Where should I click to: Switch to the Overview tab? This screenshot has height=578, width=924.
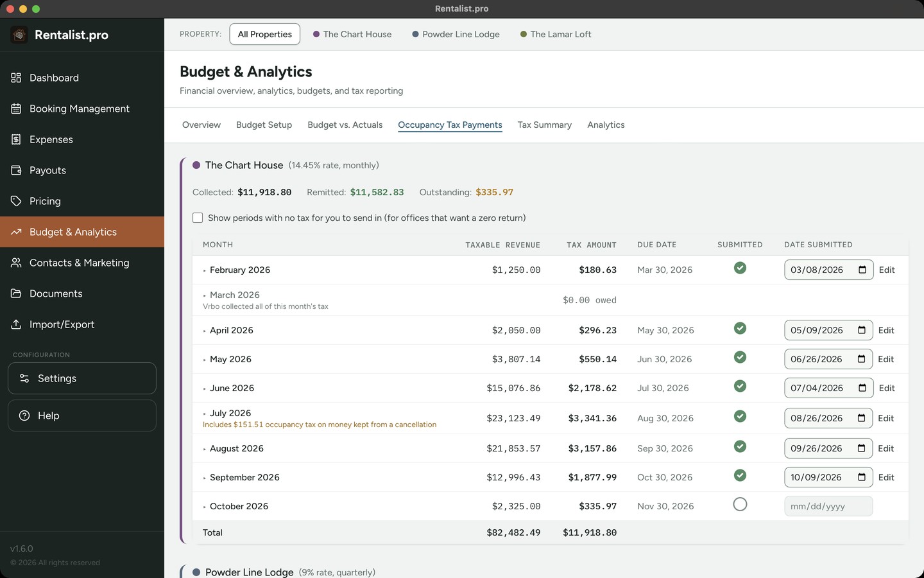point(201,125)
